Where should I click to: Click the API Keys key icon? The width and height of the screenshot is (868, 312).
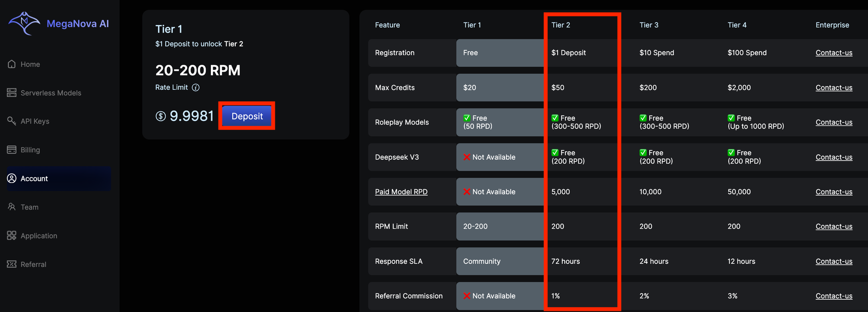click(x=11, y=121)
